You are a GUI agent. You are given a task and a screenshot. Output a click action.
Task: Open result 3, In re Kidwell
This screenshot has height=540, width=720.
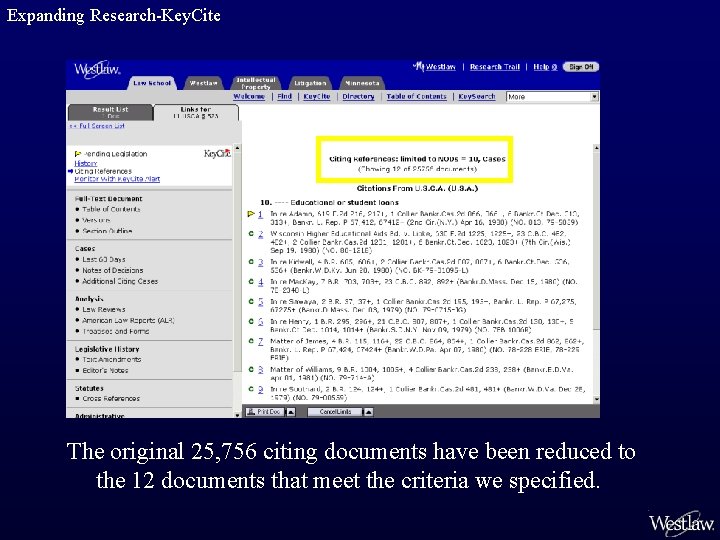(260, 262)
